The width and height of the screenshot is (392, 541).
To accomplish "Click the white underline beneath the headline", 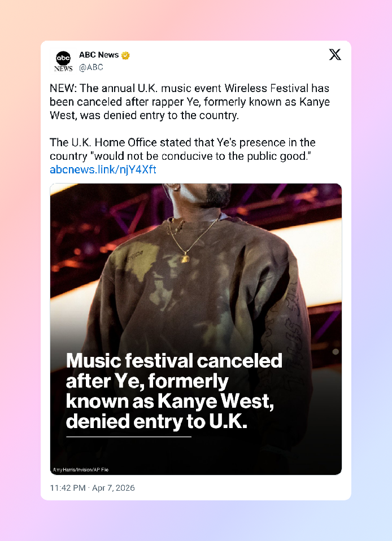I will pyautogui.click(x=129, y=437).
